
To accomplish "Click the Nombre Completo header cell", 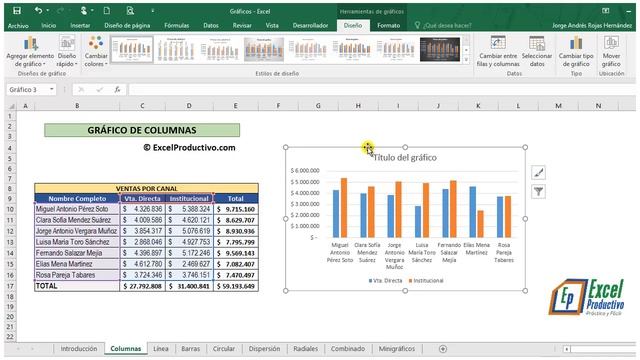I will [x=77, y=198].
